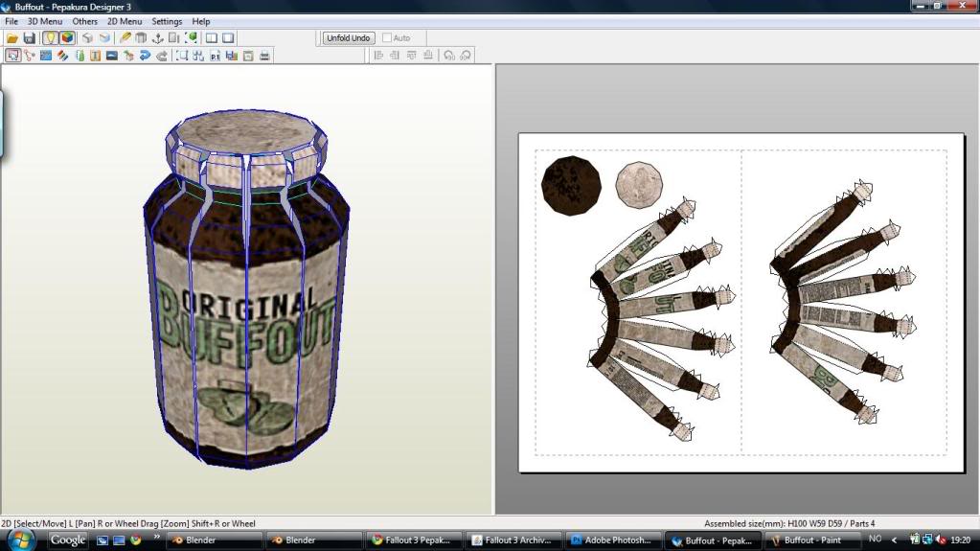This screenshot has width=980, height=551.
Task: Click the printer icon
Action: click(265, 56)
